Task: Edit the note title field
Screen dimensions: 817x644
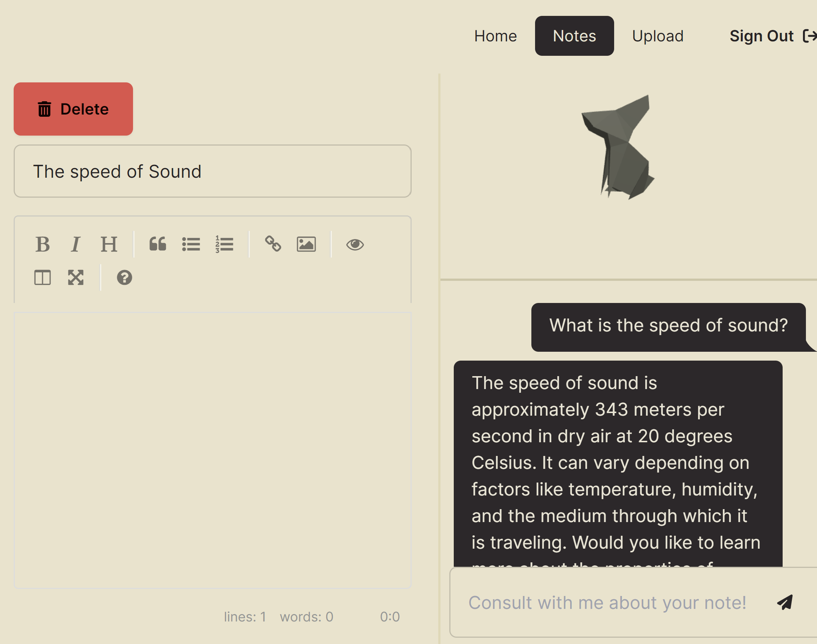Action: [x=212, y=171]
